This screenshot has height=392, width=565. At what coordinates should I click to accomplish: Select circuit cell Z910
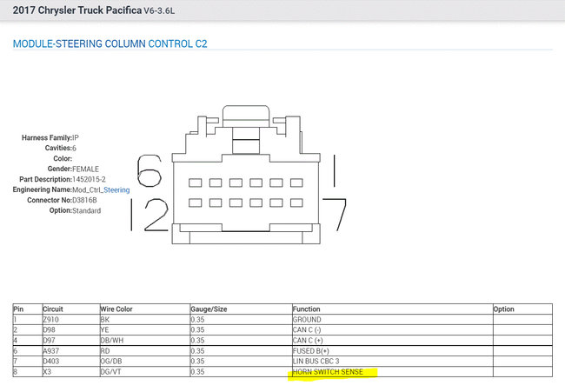(71, 320)
